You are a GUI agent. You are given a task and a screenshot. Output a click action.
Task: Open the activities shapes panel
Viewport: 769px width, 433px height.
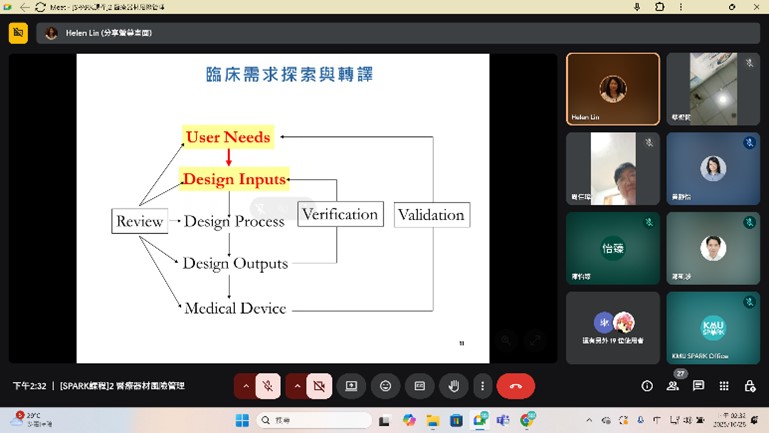(x=724, y=386)
